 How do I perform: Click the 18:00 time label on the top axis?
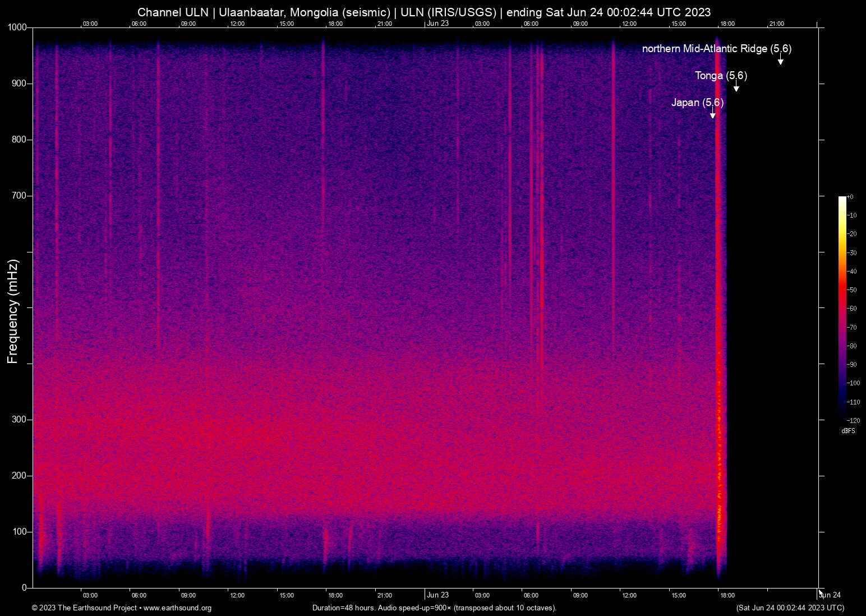point(335,24)
